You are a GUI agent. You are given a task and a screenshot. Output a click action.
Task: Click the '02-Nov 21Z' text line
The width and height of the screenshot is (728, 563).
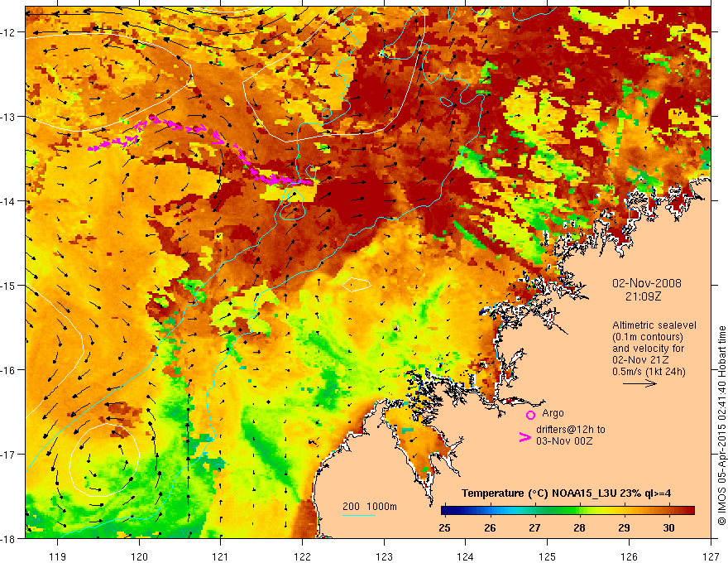tap(640, 360)
